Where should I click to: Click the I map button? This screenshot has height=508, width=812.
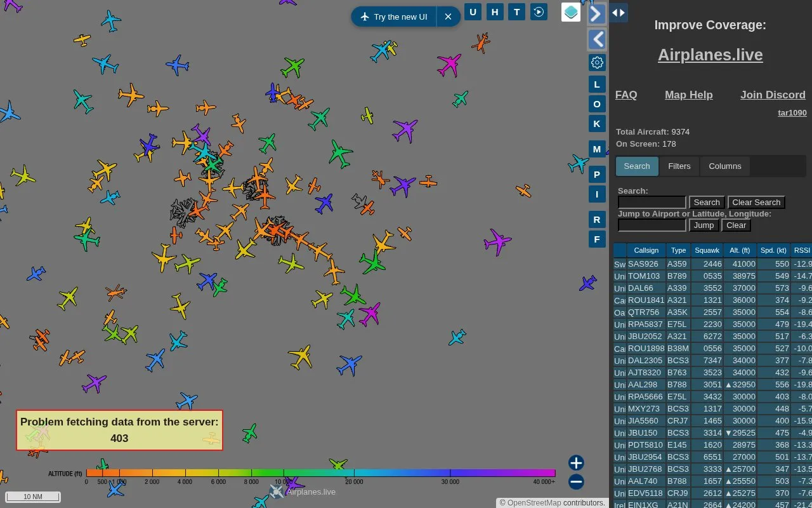(597, 194)
